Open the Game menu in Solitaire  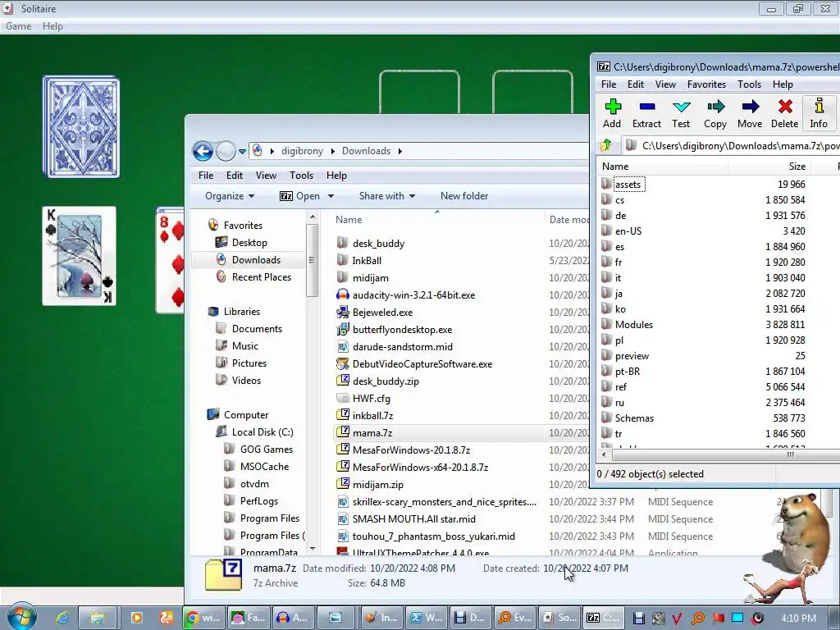point(18,26)
